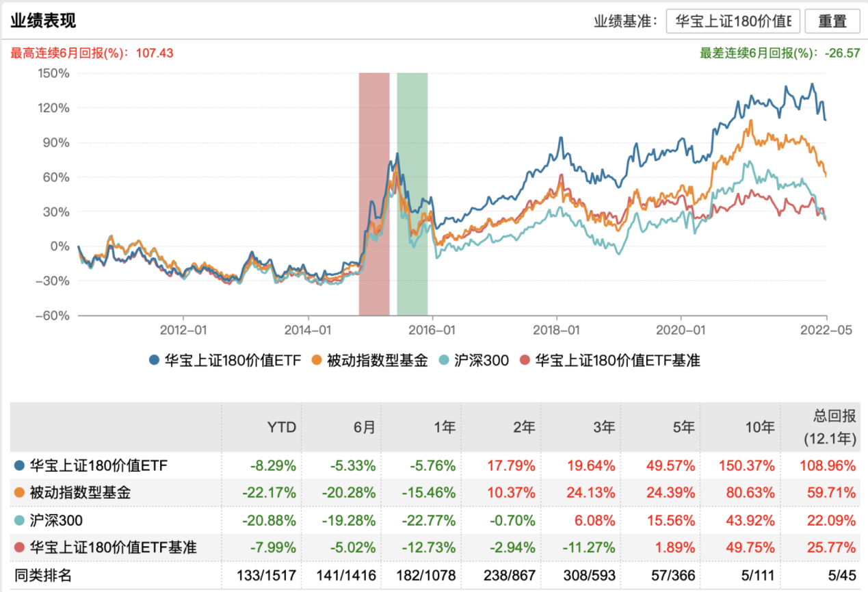This screenshot has height=592, width=868.
Task: Toggle 被动指数型基金 legend series
Action: 369,360
